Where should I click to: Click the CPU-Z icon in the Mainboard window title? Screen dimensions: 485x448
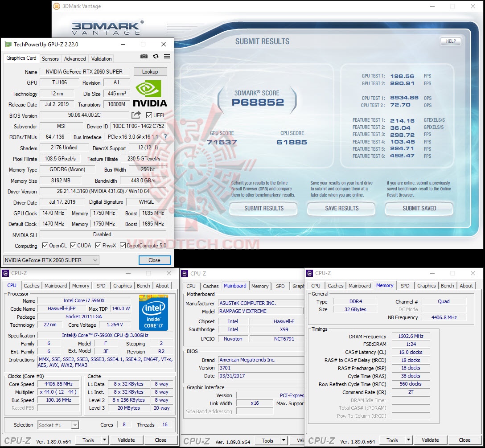[x=185, y=274]
